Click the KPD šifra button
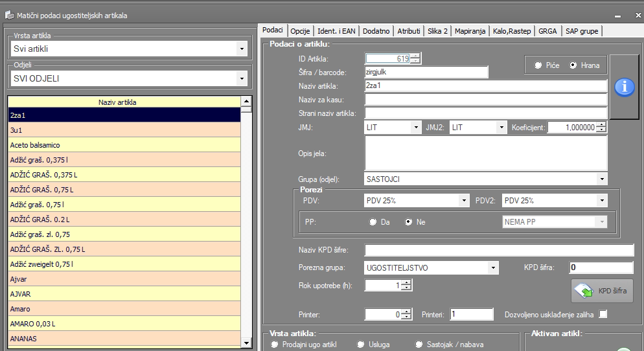 602,291
